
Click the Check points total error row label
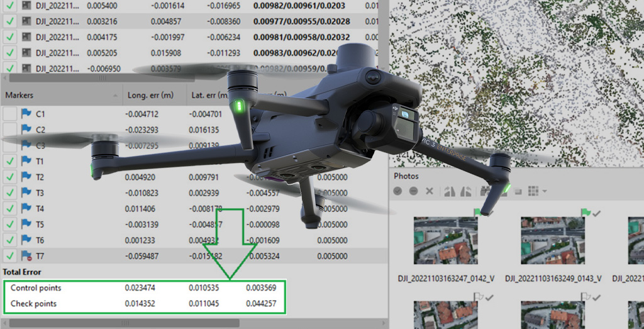click(x=33, y=304)
